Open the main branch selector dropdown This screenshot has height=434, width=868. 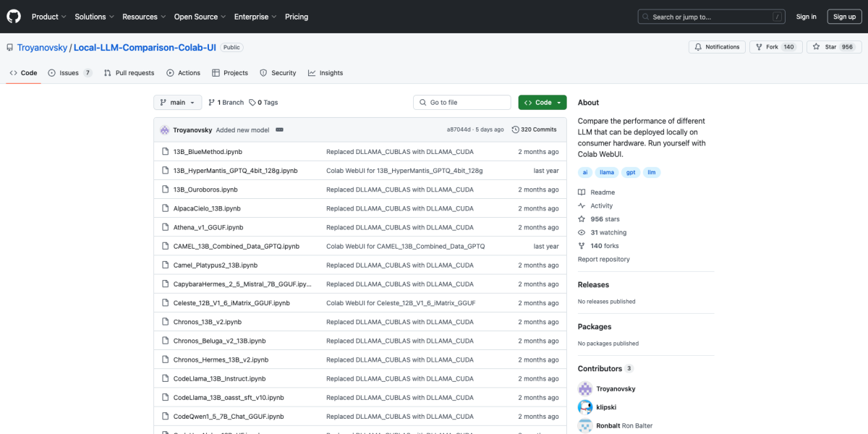177,103
